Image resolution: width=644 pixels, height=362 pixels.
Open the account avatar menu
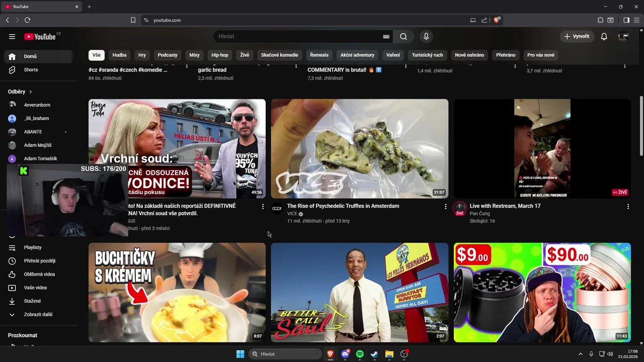(x=623, y=36)
